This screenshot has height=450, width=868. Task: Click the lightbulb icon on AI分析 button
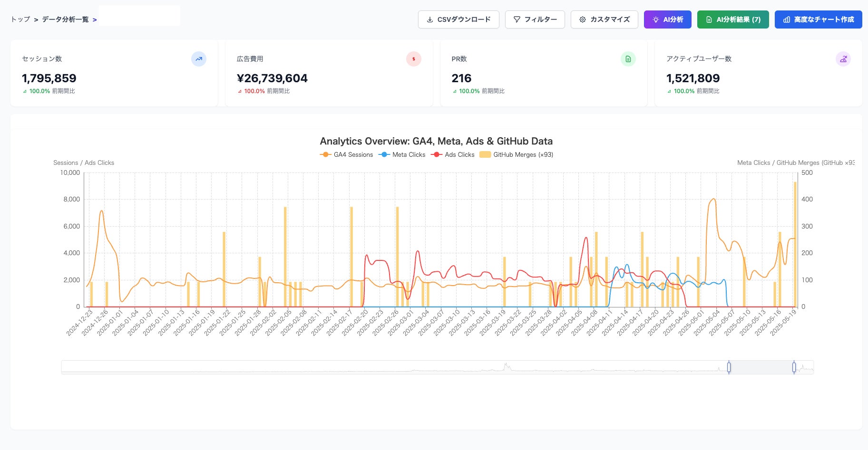pos(656,19)
